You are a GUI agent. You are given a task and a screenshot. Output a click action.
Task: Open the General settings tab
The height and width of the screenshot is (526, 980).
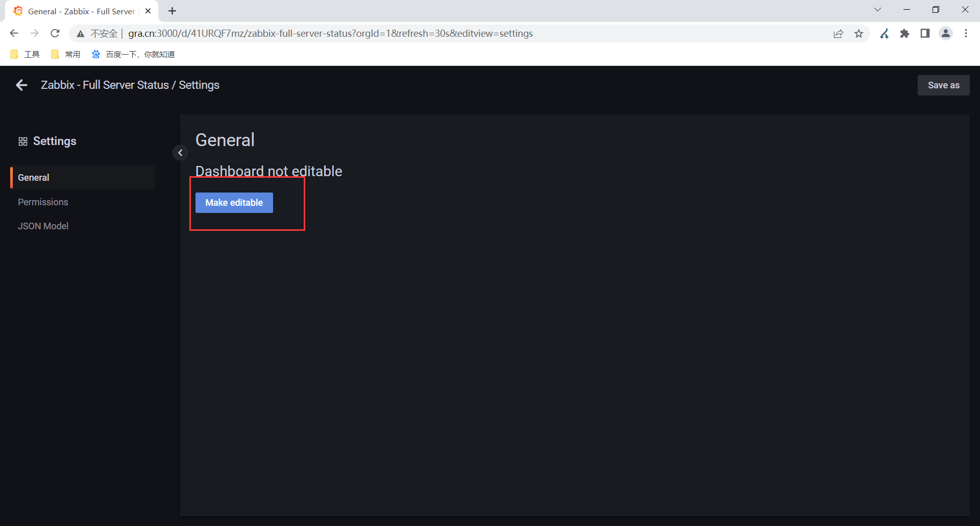tap(82, 178)
